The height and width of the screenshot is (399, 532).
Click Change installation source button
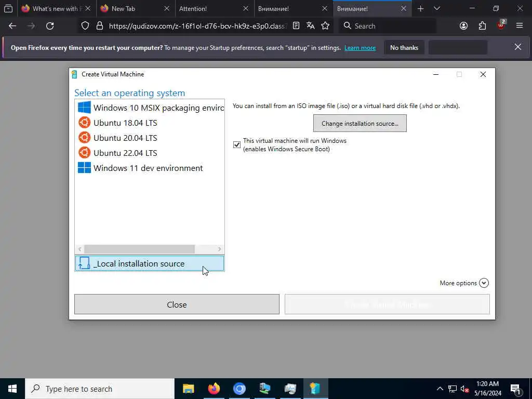coord(360,124)
